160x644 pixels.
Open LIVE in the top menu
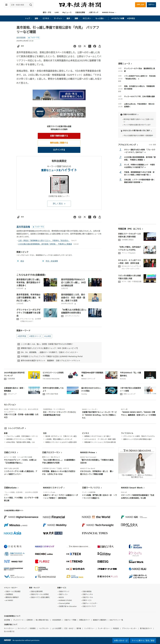coord(57,12)
